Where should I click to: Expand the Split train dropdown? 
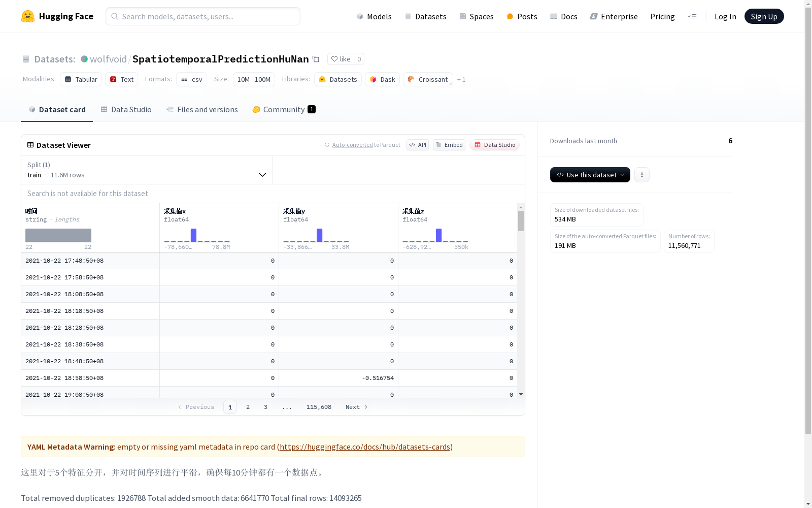147,170
